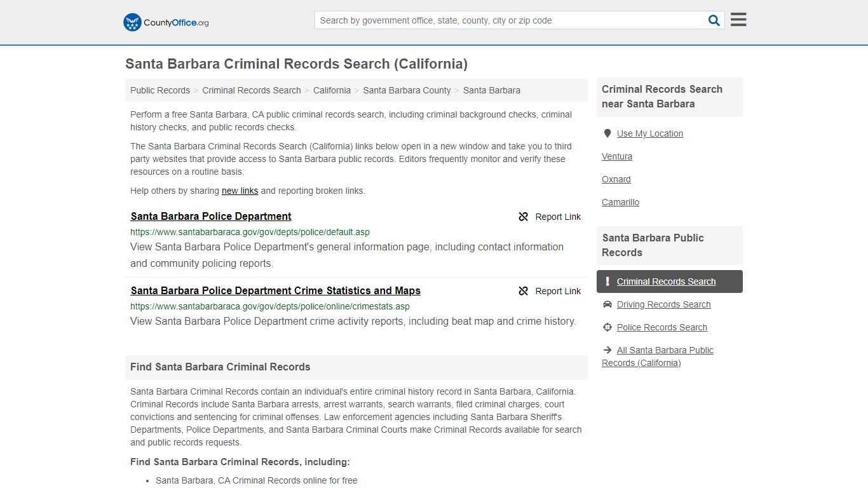This screenshot has height=488, width=868.
Task: Open Police Department Crime Statistics and Maps
Action: (x=276, y=290)
